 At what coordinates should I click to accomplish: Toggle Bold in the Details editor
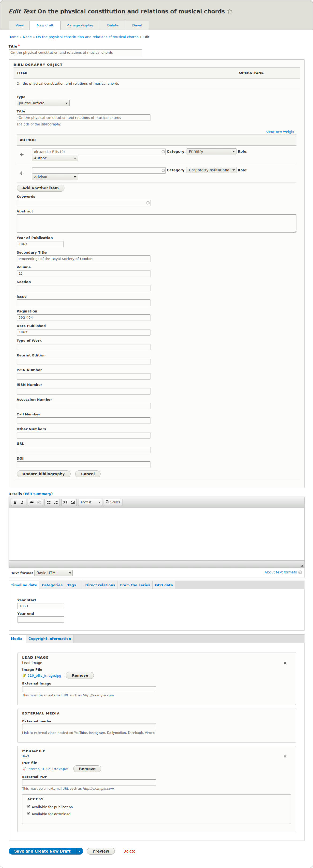(x=15, y=502)
